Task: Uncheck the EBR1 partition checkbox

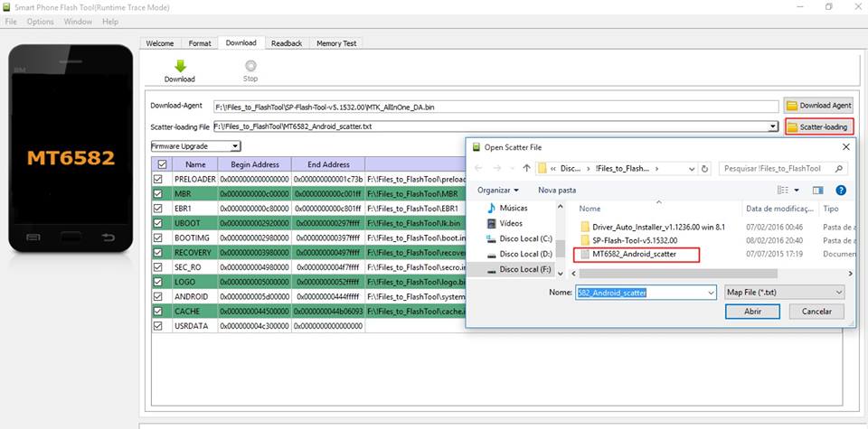Action: 157,209
